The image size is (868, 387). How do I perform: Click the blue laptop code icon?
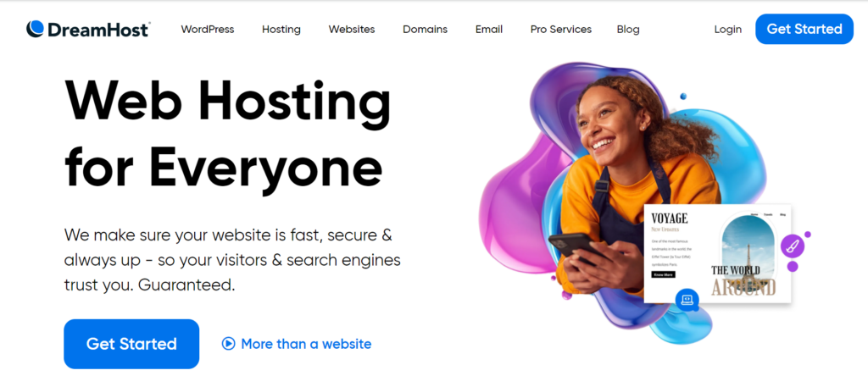(687, 299)
